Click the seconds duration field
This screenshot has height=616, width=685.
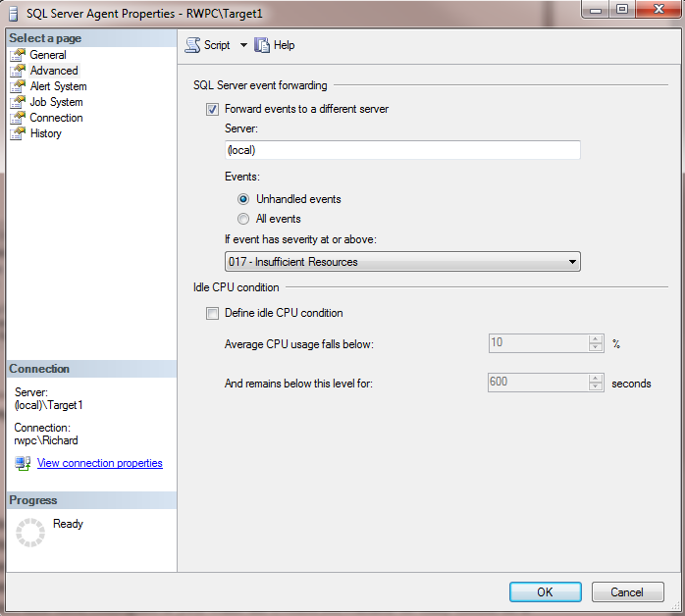538,383
